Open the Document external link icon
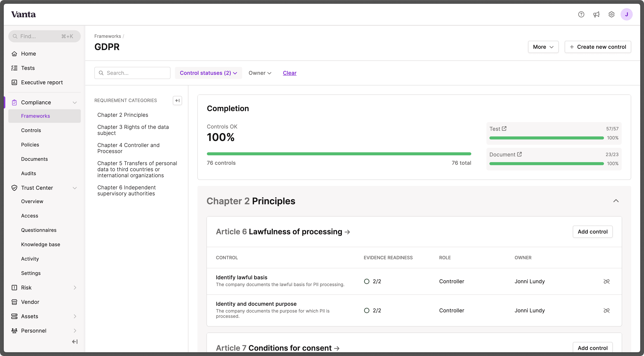The height and width of the screenshot is (356, 644). (x=519, y=154)
